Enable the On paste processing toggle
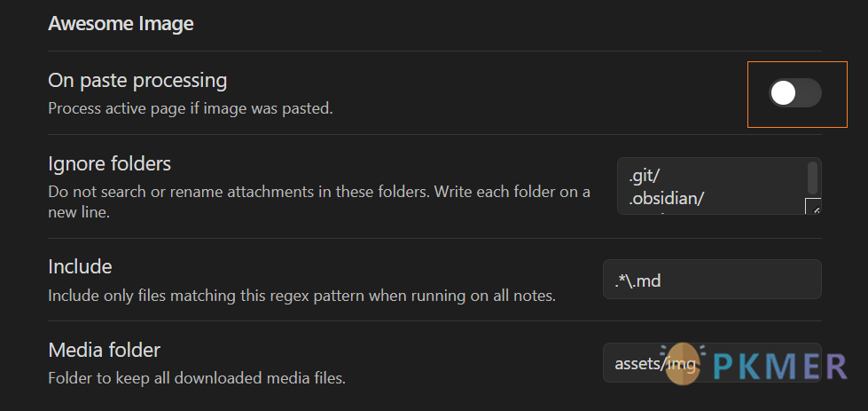Viewport: 868px width, 411px height. pyautogui.click(x=794, y=93)
